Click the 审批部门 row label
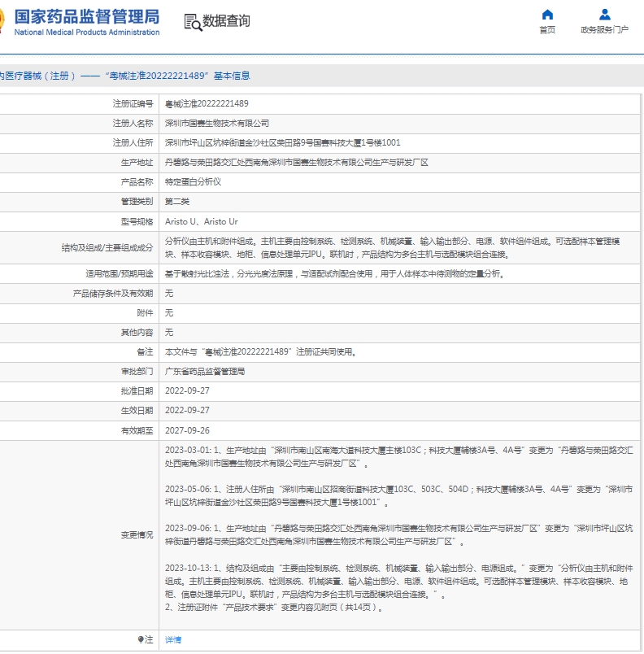Screen dimensions: 644x654 point(137,371)
